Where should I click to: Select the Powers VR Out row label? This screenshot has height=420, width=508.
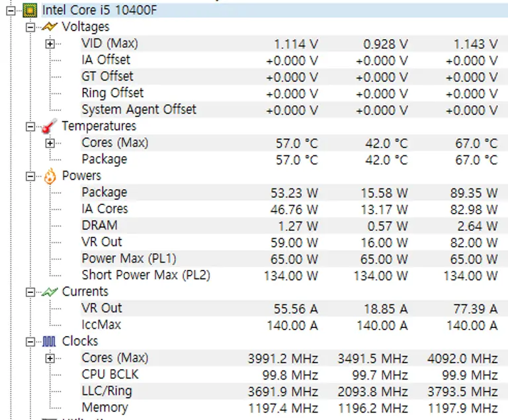coord(102,242)
